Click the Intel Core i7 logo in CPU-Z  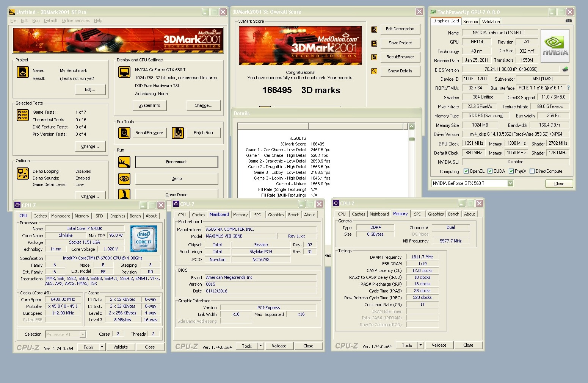pyautogui.click(x=144, y=239)
